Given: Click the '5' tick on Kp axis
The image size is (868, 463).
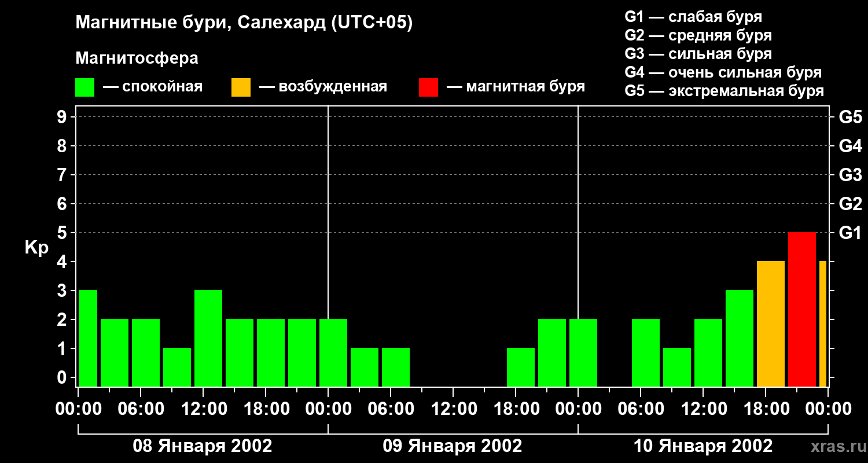Looking at the screenshot, I should point(63,233).
